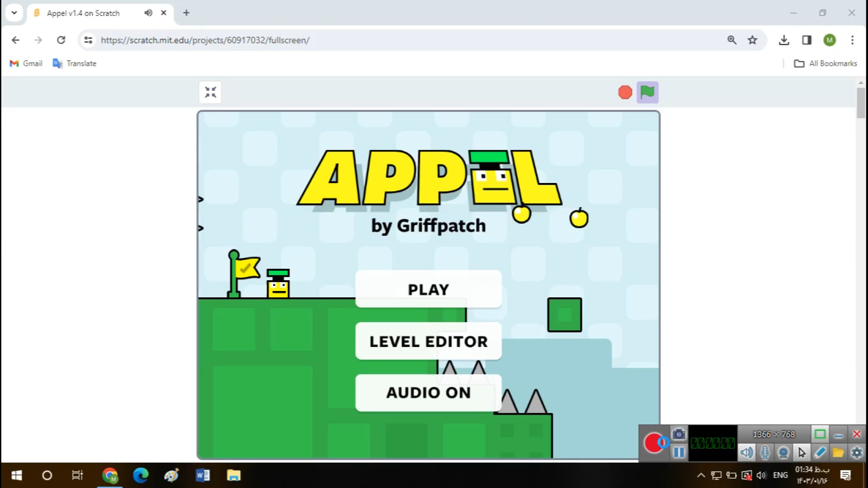Click the black audio level meter display
868x488 pixels.
[x=712, y=443]
